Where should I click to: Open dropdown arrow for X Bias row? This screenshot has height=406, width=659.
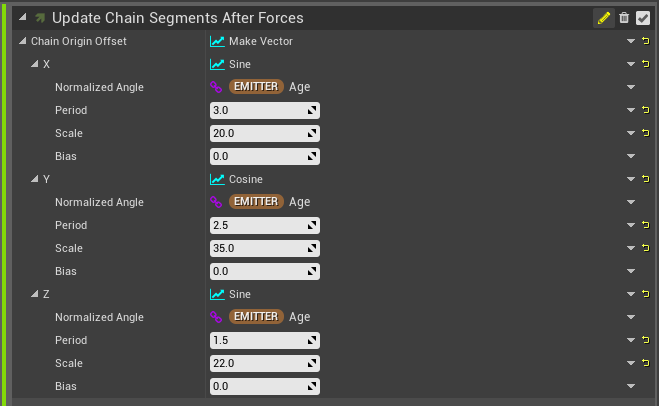[x=631, y=156]
